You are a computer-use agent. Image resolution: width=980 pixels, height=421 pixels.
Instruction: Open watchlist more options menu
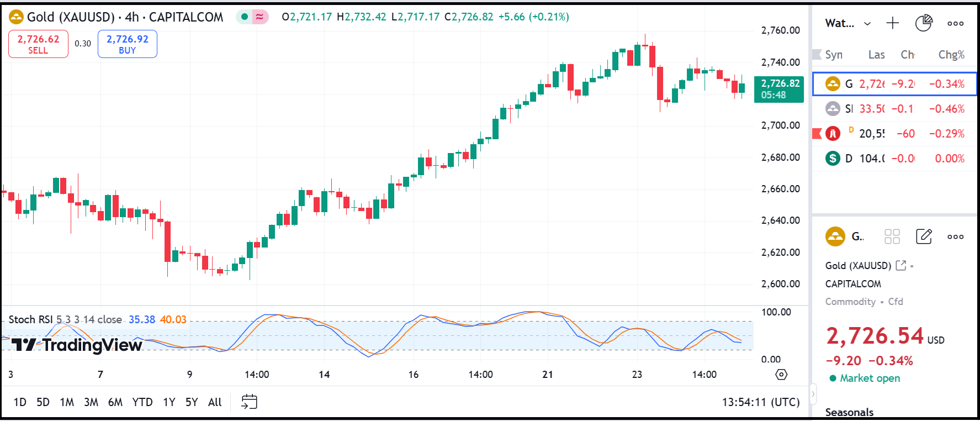(955, 23)
